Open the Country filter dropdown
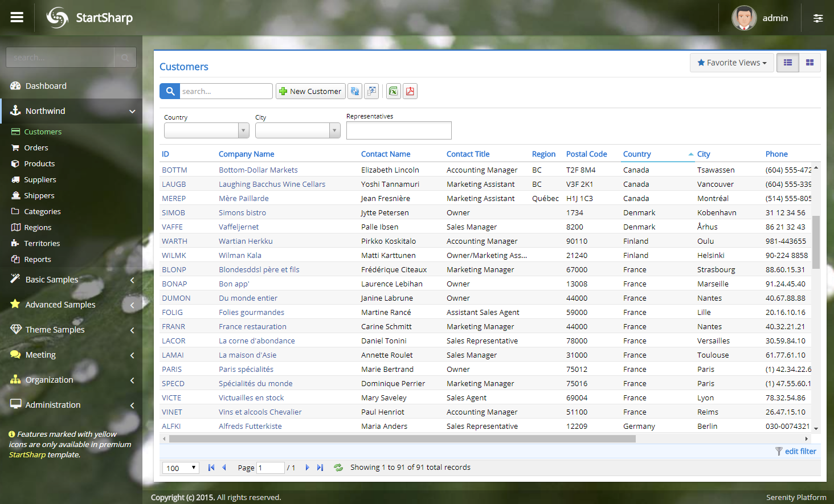Screen dimensions: 834x504 tap(244, 131)
